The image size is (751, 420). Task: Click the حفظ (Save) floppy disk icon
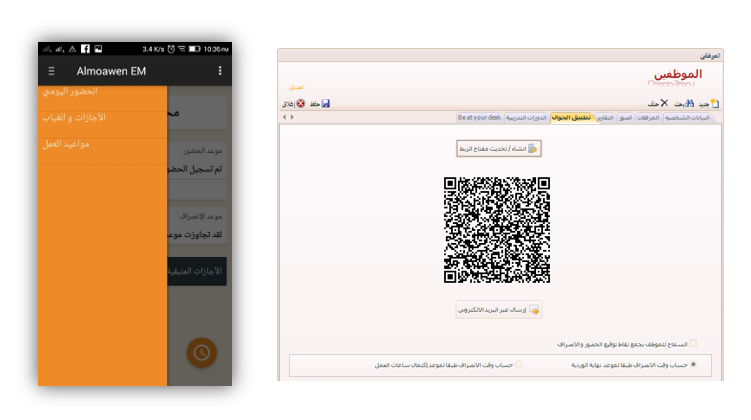coord(326,103)
